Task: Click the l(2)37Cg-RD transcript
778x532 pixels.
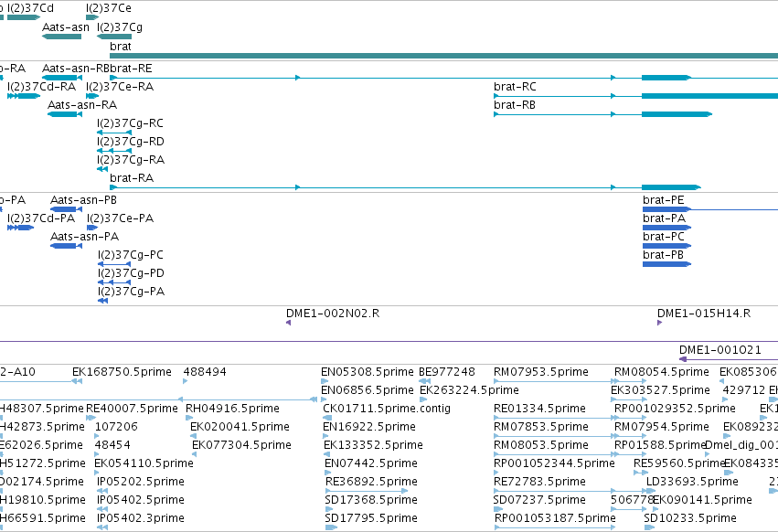Action: tap(114, 151)
